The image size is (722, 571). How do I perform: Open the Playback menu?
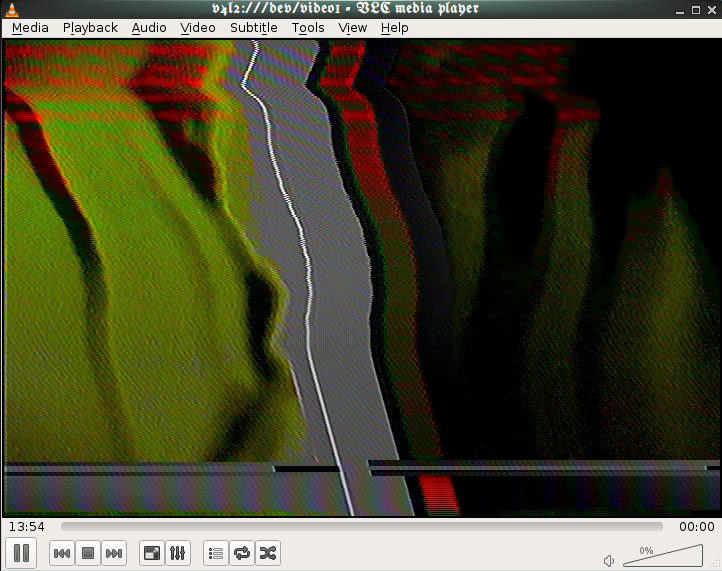90,28
